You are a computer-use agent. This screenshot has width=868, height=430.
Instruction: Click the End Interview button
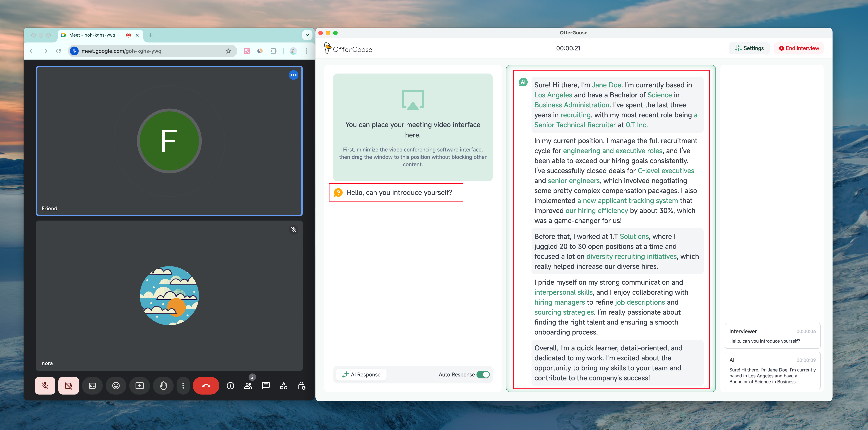(x=799, y=48)
